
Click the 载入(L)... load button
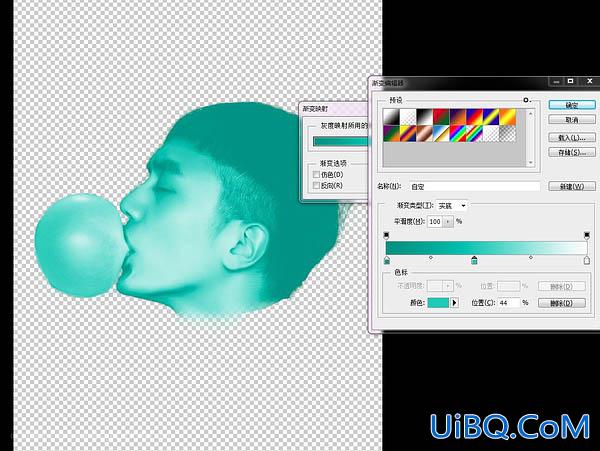click(572, 137)
